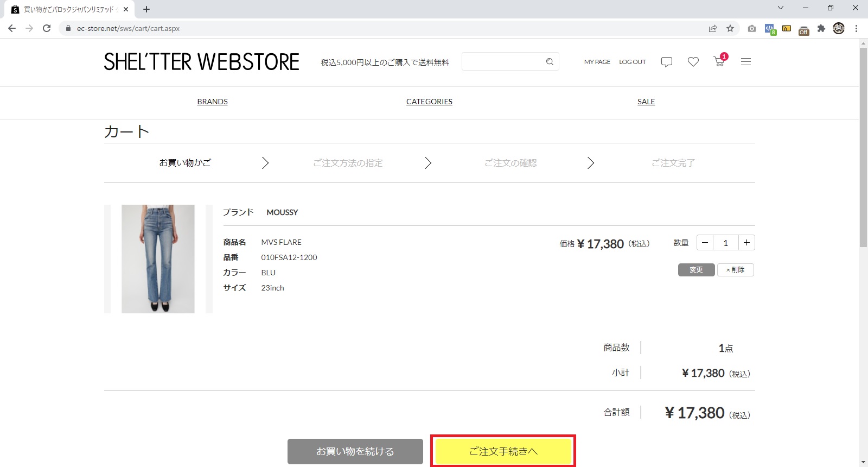
Task: Decrease quantity with minus button
Action: tap(705, 243)
